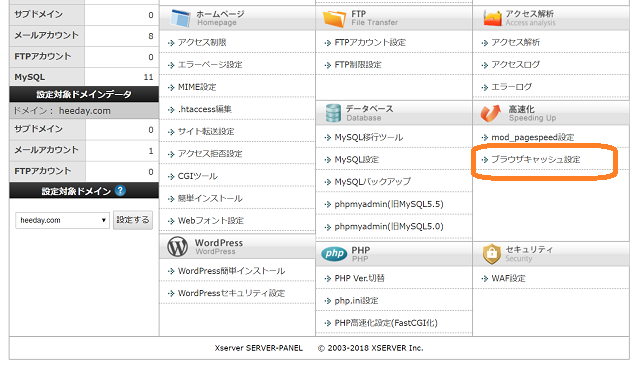
Task: Open mod_pagespeed設定 link
Action: (x=533, y=137)
